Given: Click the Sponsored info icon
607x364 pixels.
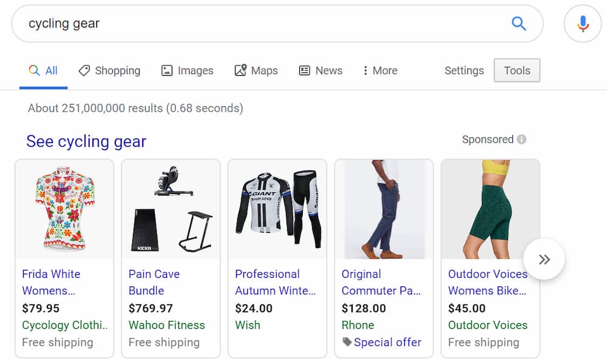Looking at the screenshot, I should (521, 140).
